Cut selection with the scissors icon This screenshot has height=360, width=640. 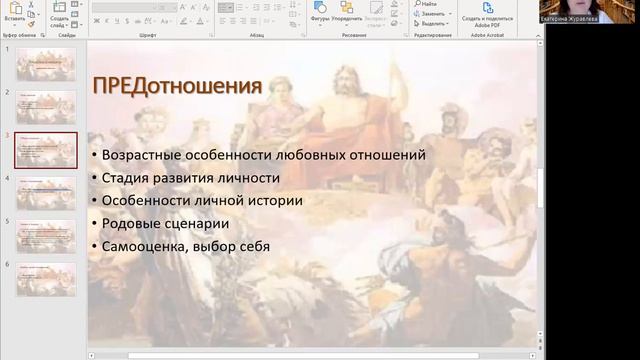tap(31, 4)
